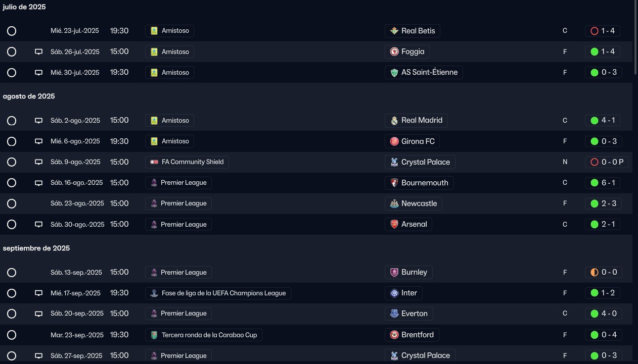
Task: Open the Amistoso tag on Girona FC row
Action: 169,141
